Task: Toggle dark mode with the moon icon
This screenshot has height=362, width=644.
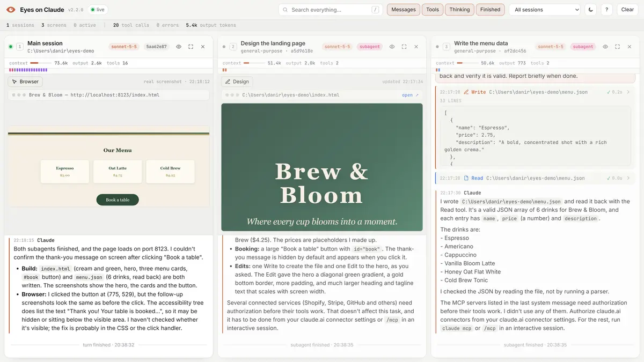Action: pyautogui.click(x=591, y=10)
